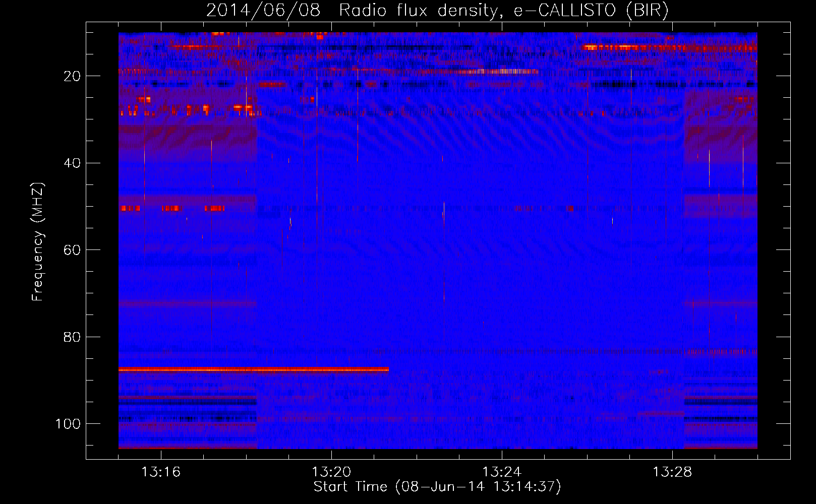Click the 13:16 time axis label
The height and width of the screenshot is (504, 816).
[161, 472]
